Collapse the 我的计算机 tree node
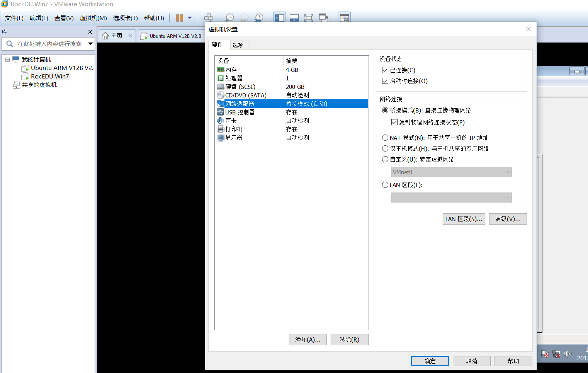The width and height of the screenshot is (588, 373). coord(7,60)
